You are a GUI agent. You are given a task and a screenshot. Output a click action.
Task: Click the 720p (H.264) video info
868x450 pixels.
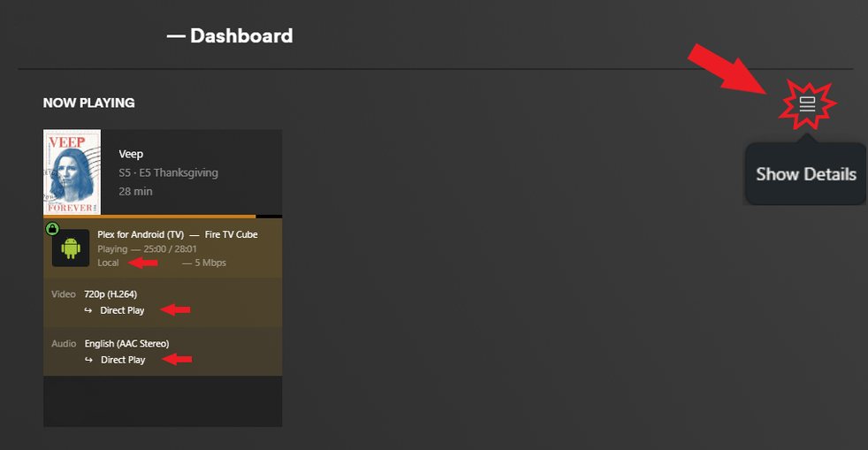110,294
